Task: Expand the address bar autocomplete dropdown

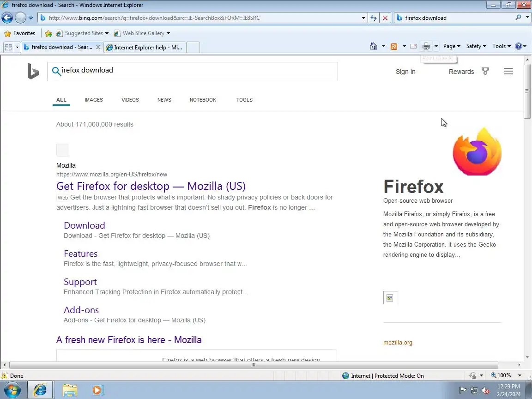Action: click(363, 18)
